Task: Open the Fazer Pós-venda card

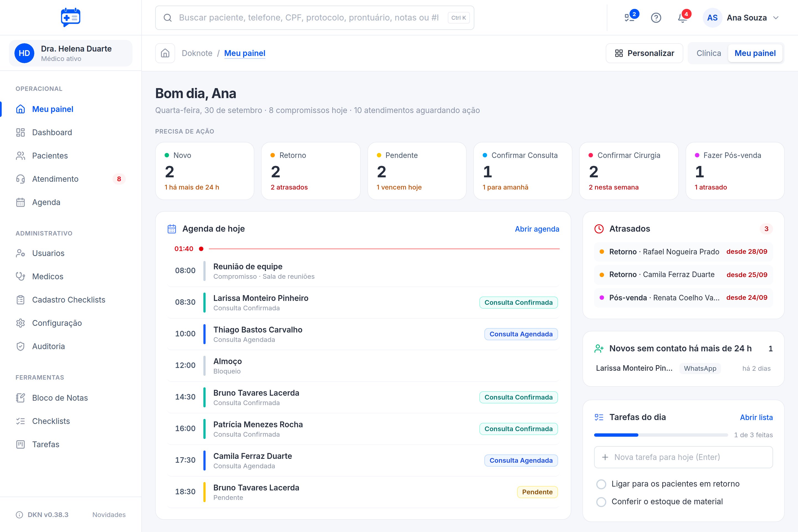Action: [735, 171]
